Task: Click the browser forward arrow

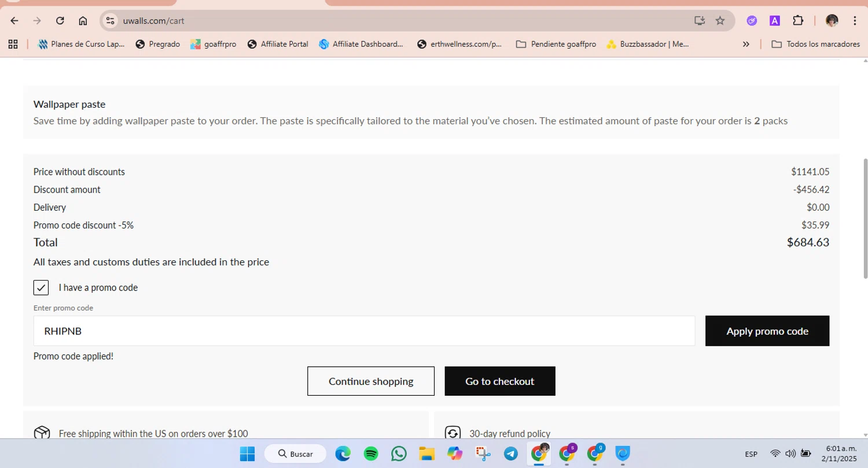Action: pos(37,21)
